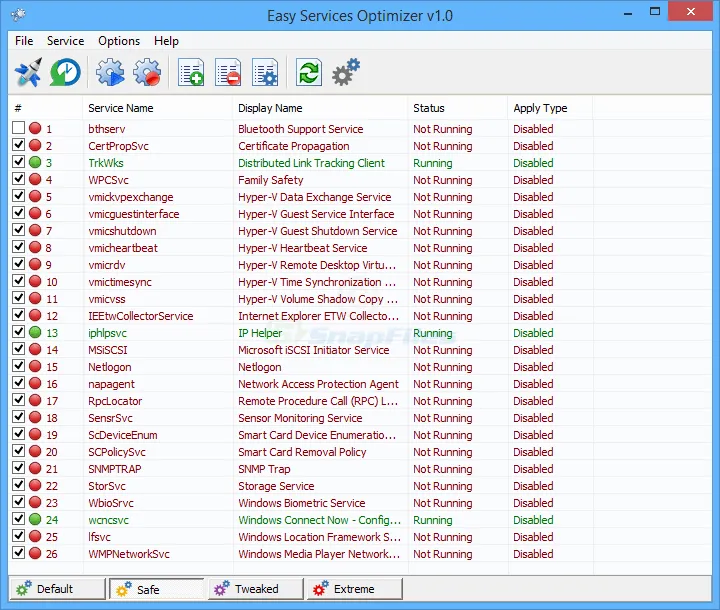The image size is (720, 610).
Task: Click the list with green plus icon
Action: 191,73
